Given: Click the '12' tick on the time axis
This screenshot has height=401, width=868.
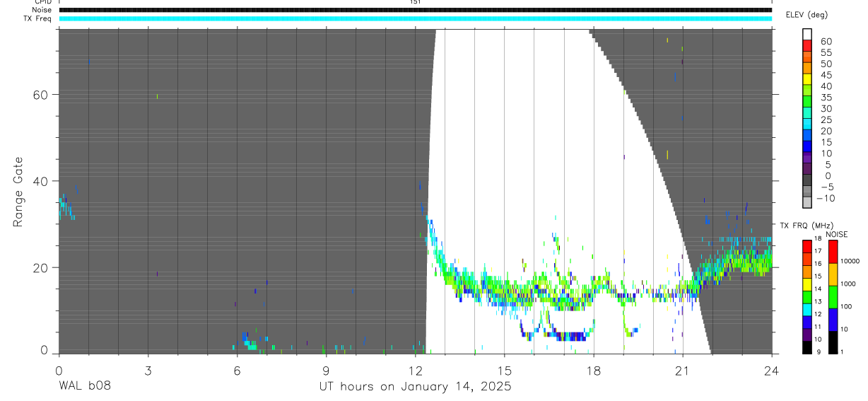Looking at the screenshot, I should click(x=416, y=369).
